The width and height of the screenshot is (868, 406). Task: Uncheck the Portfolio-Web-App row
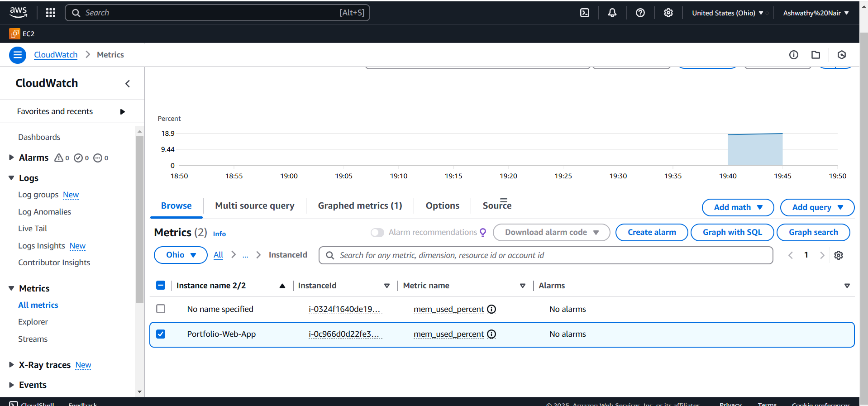pyautogui.click(x=161, y=334)
